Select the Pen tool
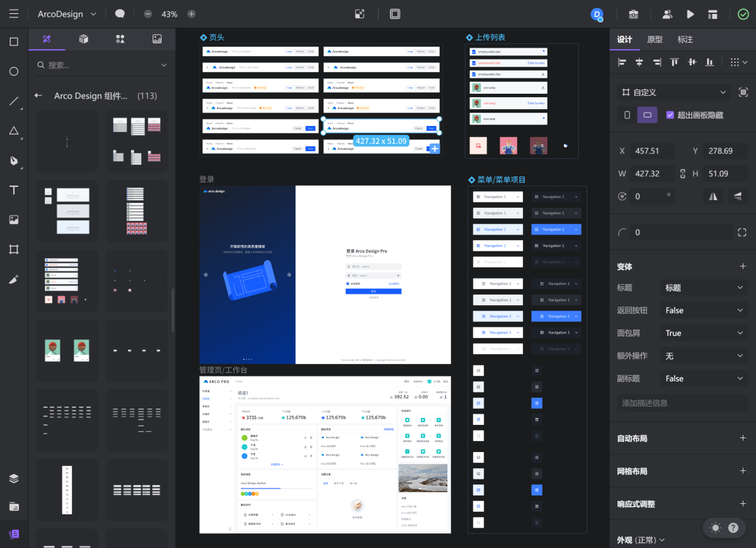Image resolution: width=756 pixels, height=548 pixels. click(14, 160)
